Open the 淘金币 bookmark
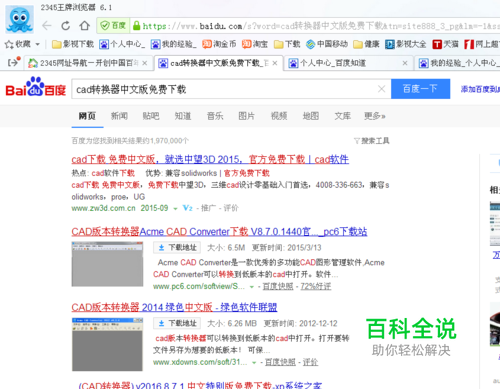Viewport: 500px width, 389px height. point(219,44)
